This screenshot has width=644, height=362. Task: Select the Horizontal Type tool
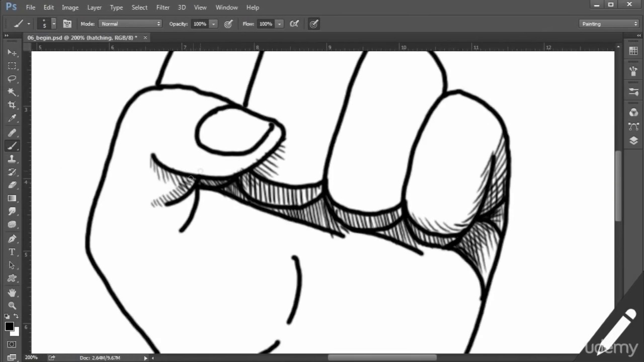[x=12, y=252]
